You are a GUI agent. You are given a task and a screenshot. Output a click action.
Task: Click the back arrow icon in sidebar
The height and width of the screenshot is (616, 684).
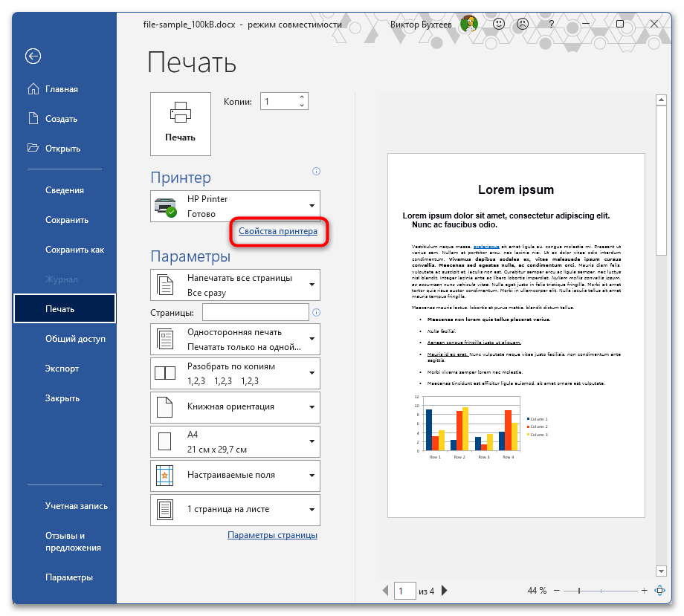point(33,56)
